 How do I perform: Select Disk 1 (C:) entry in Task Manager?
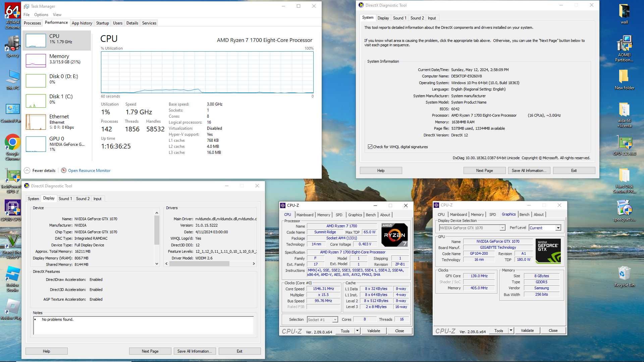[x=57, y=101]
